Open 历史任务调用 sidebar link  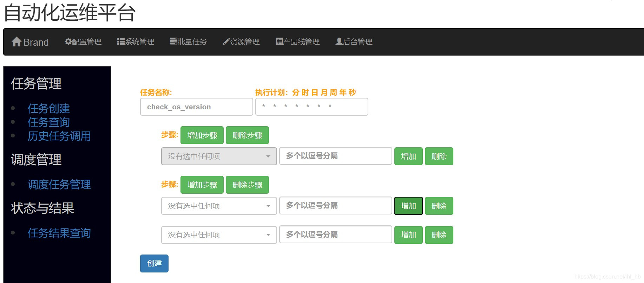point(59,136)
